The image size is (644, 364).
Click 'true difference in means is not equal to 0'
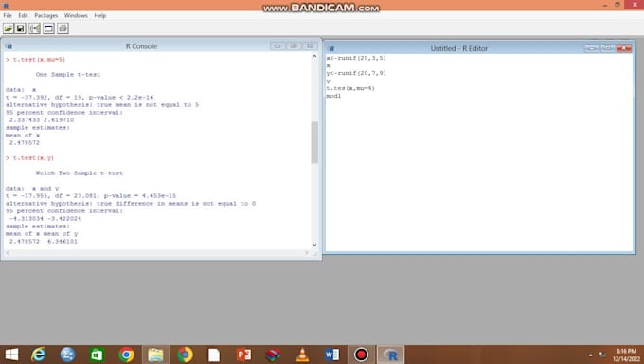pyautogui.click(x=131, y=204)
